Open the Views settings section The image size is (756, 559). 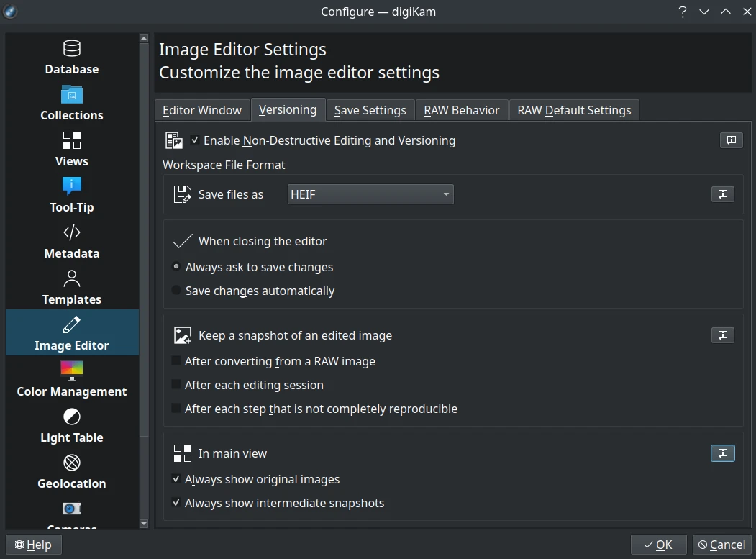tap(71, 149)
